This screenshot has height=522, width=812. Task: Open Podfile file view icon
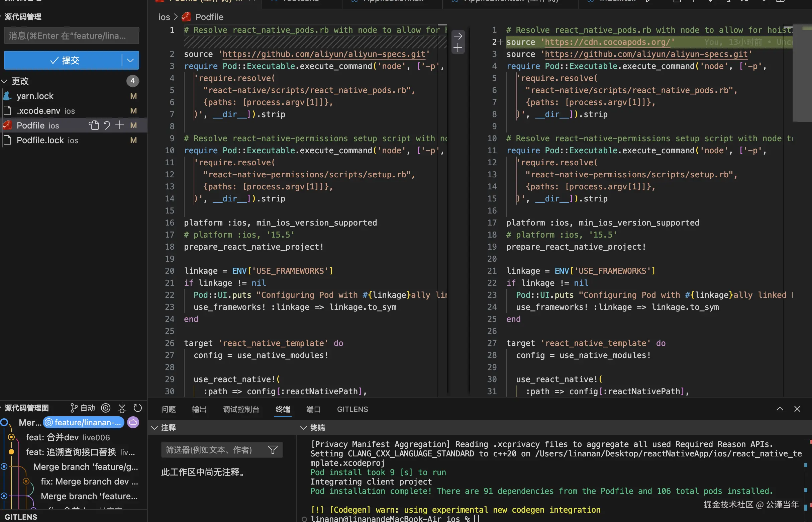coord(94,125)
